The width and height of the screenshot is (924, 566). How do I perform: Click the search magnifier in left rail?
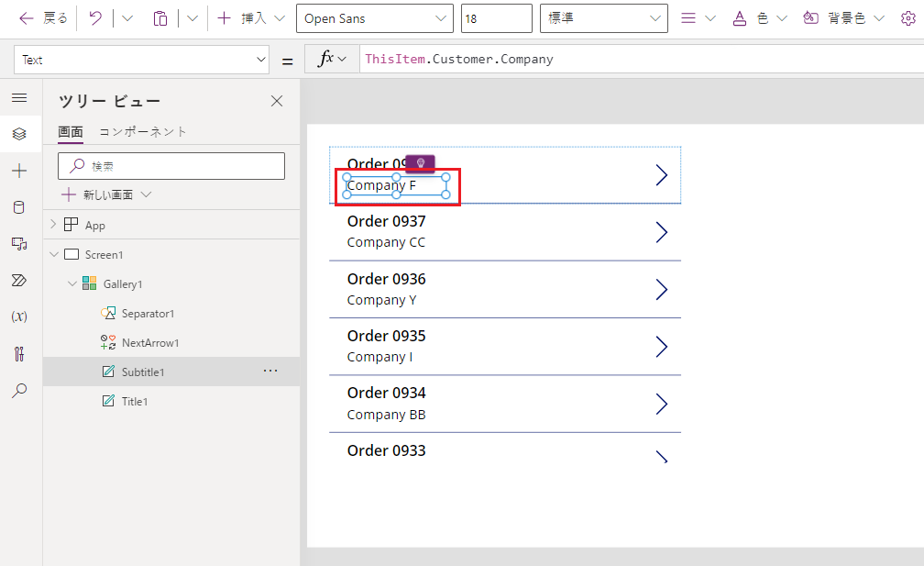pos(19,390)
